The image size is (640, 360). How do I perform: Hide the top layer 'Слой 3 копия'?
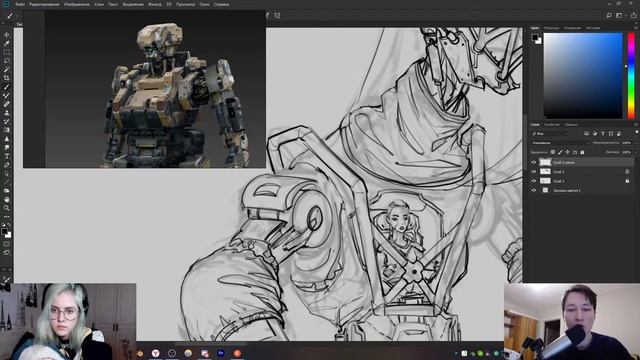(533, 162)
